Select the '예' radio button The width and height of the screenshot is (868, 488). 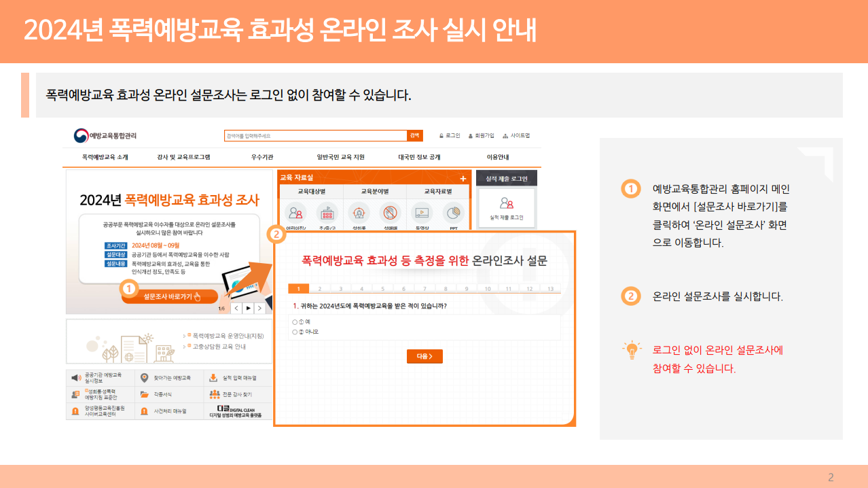295,321
